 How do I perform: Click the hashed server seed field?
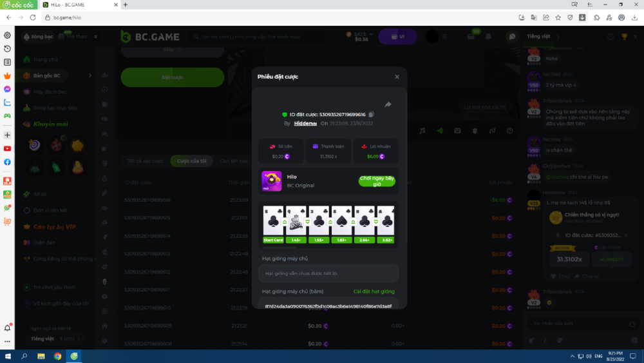coord(328,306)
